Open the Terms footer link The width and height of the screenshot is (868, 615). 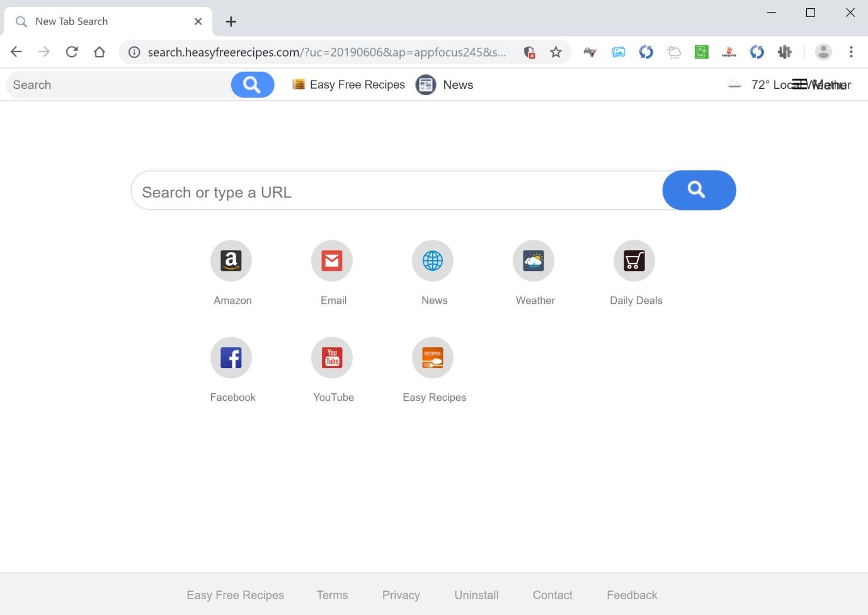click(333, 595)
